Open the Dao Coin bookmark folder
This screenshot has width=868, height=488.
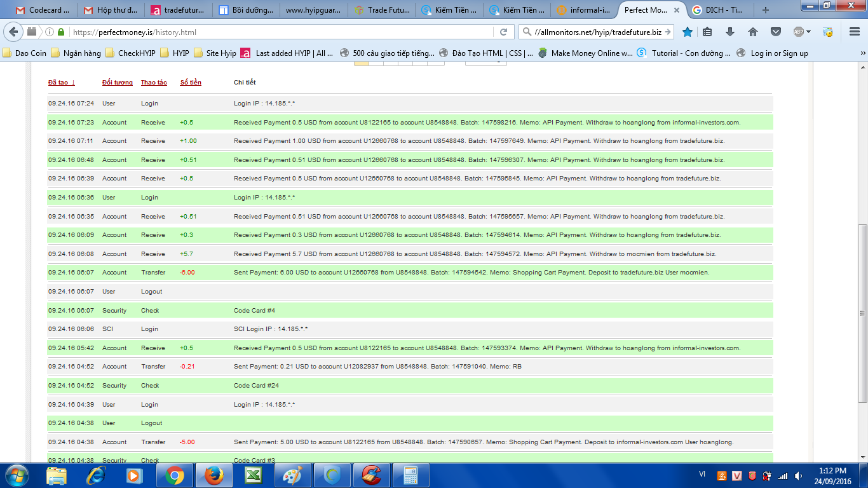[x=25, y=53]
